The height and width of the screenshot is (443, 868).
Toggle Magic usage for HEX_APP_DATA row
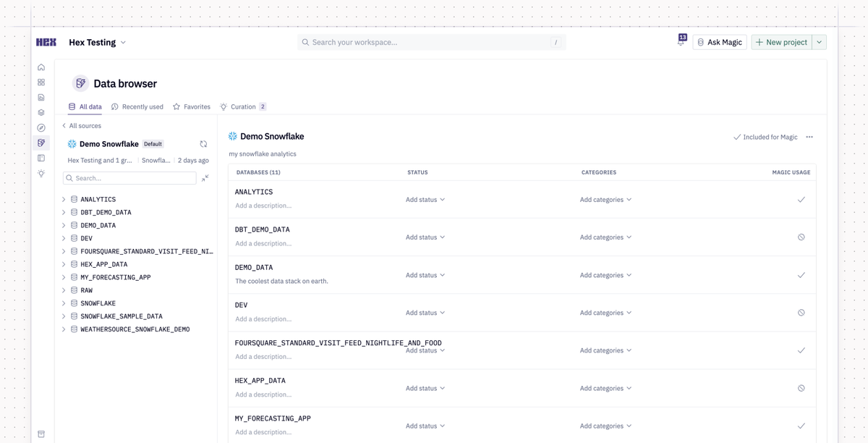click(x=801, y=388)
